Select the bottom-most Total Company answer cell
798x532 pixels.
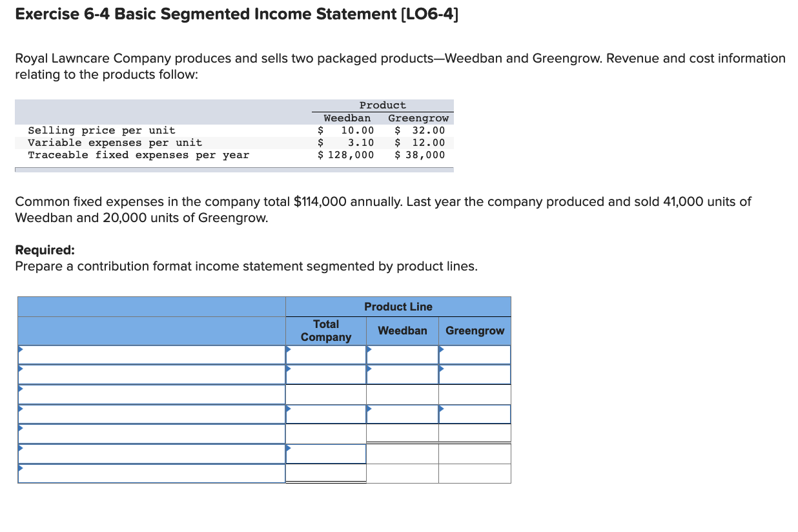click(326, 473)
